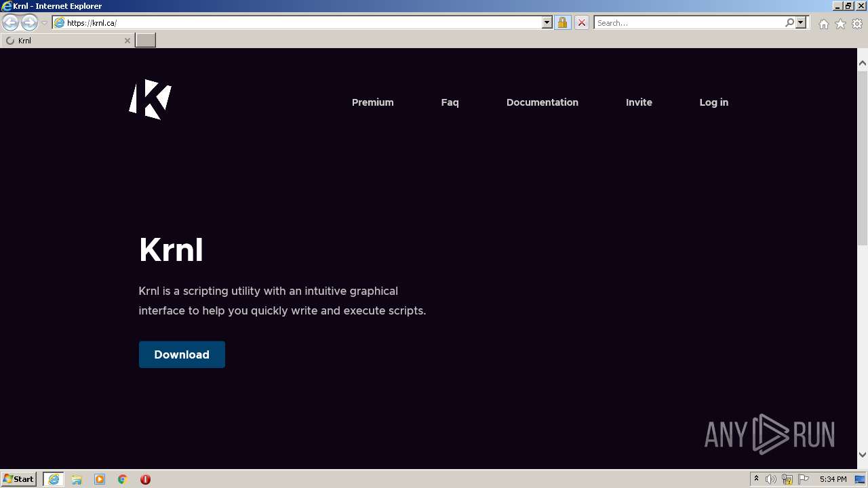Click the security lock icon
868x488 pixels.
tap(562, 22)
